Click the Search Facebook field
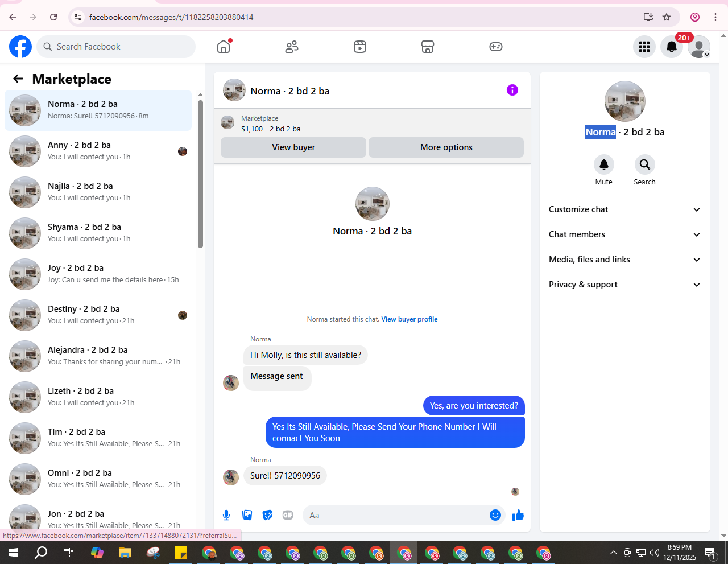The image size is (728, 564). (117, 47)
